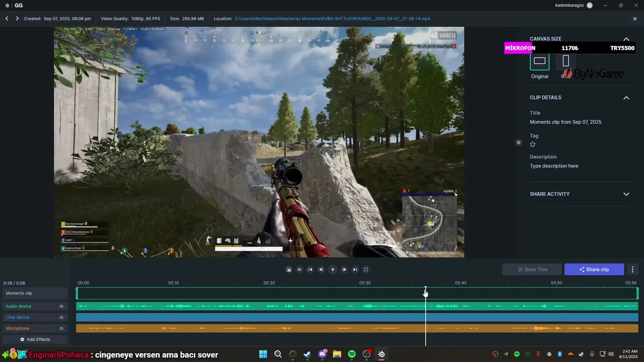This screenshot has height=362, width=644.
Task: Expand the Share Activity section
Action: tap(626, 194)
